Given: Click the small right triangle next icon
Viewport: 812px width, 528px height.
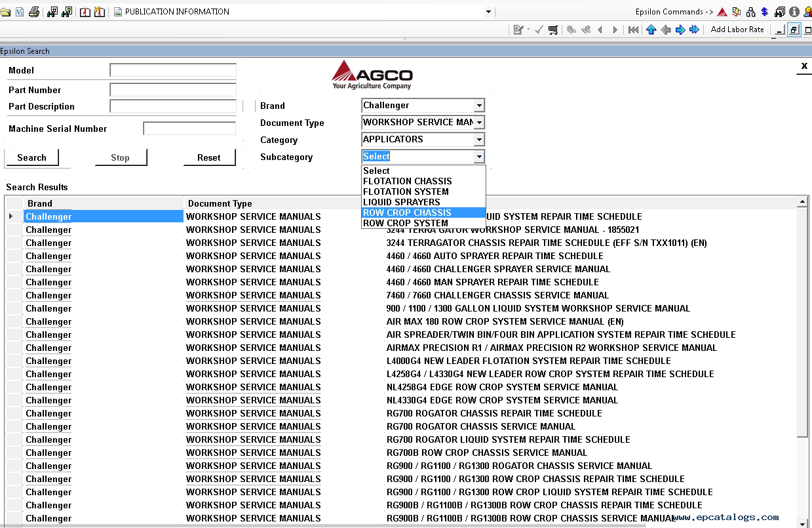Looking at the screenshot, I should [615, 30].
